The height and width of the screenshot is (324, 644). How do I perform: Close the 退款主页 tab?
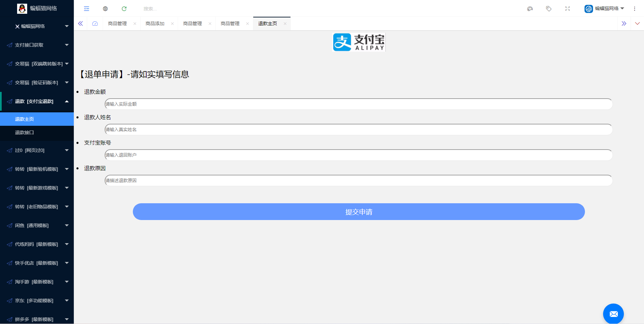[285, 23]
